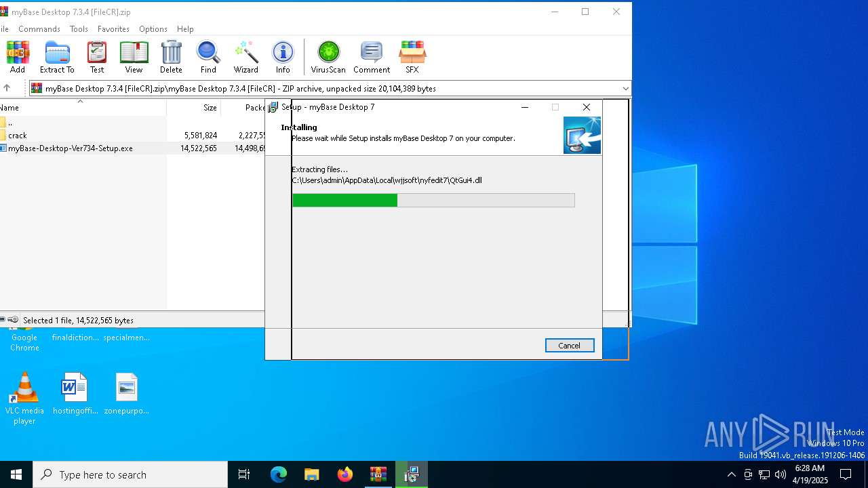Open the taskbar clock and date
Viewport: 868px width, 488px height.
pyautogui.click(x=810, y=474)
